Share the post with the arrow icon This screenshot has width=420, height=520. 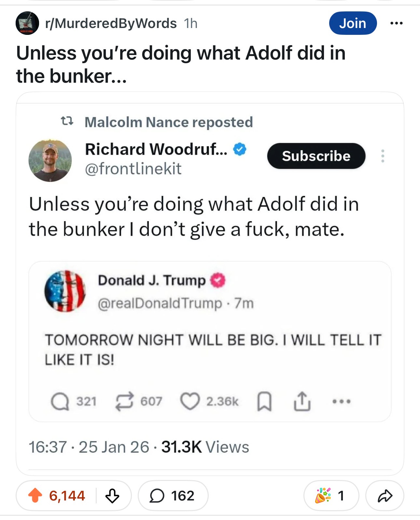[x=385, y=496]
